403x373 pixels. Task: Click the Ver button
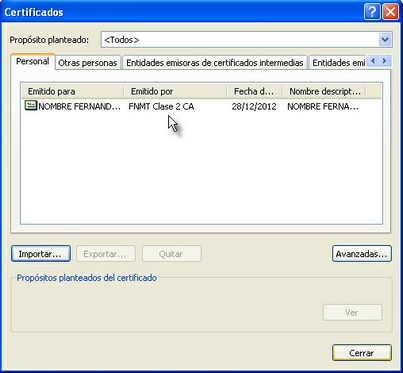pos(352,313)
